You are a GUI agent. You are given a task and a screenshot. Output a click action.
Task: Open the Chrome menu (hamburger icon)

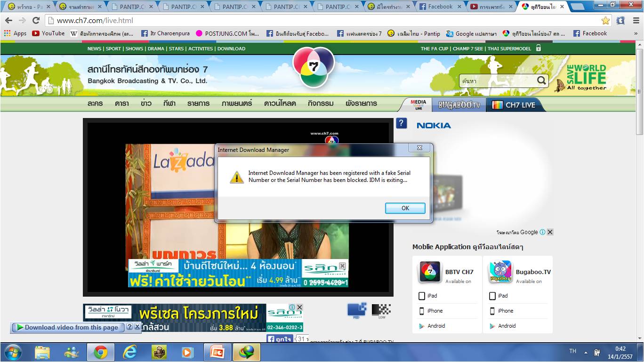point(636,20)
